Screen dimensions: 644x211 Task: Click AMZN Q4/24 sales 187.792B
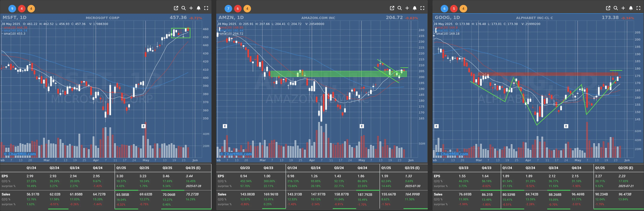365,195
